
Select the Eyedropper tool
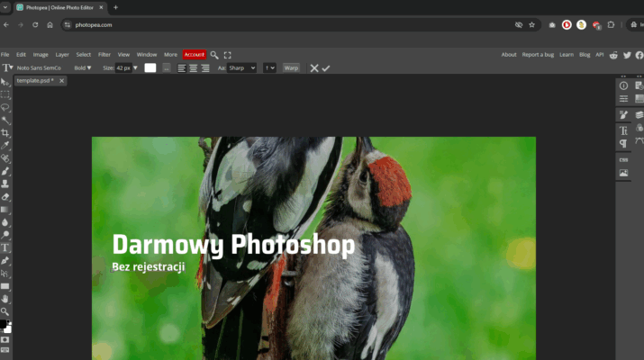click(5, 146)
